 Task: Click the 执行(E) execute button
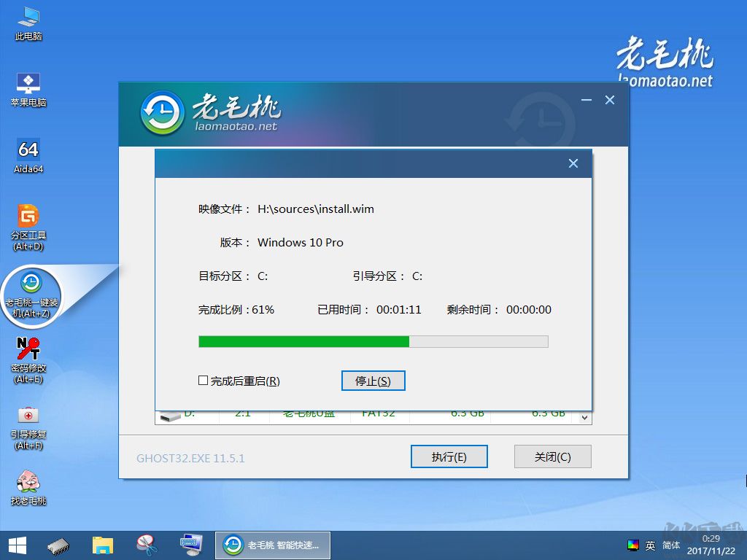point(449,456)
